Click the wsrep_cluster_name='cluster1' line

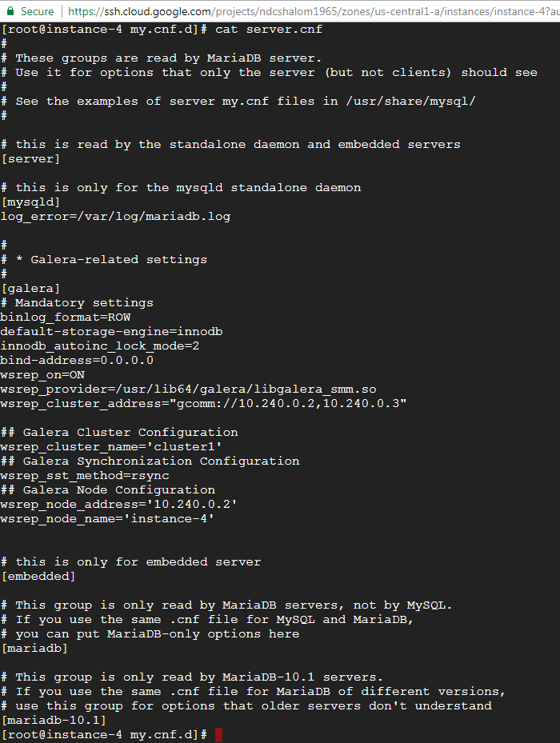click(111, 447)
